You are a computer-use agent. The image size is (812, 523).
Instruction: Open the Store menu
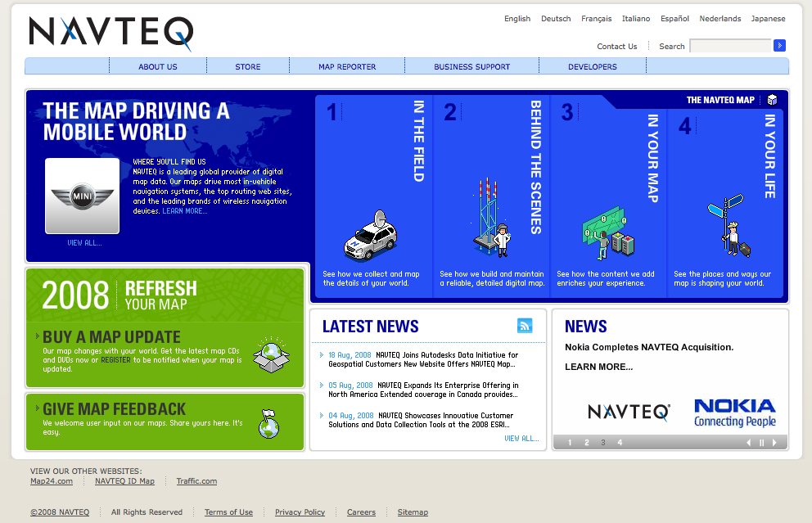(x=248, y=66)
